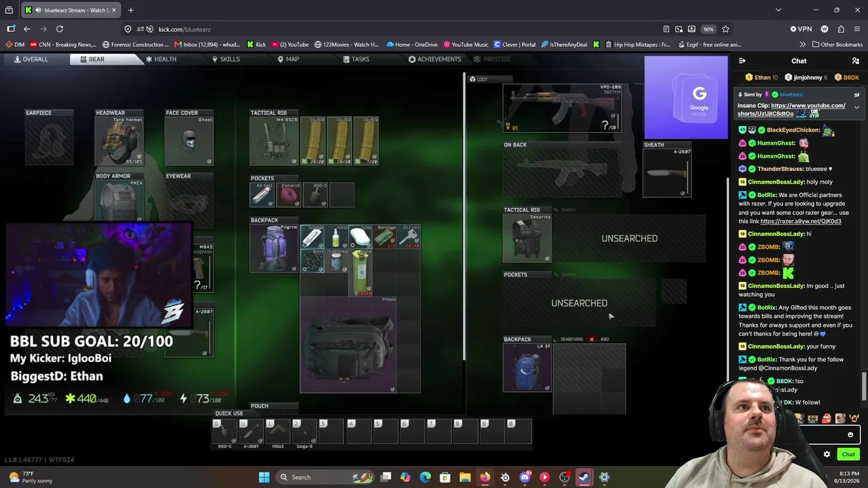Open the Map tab
Viewport: 868px width, 488px height.
288,59
